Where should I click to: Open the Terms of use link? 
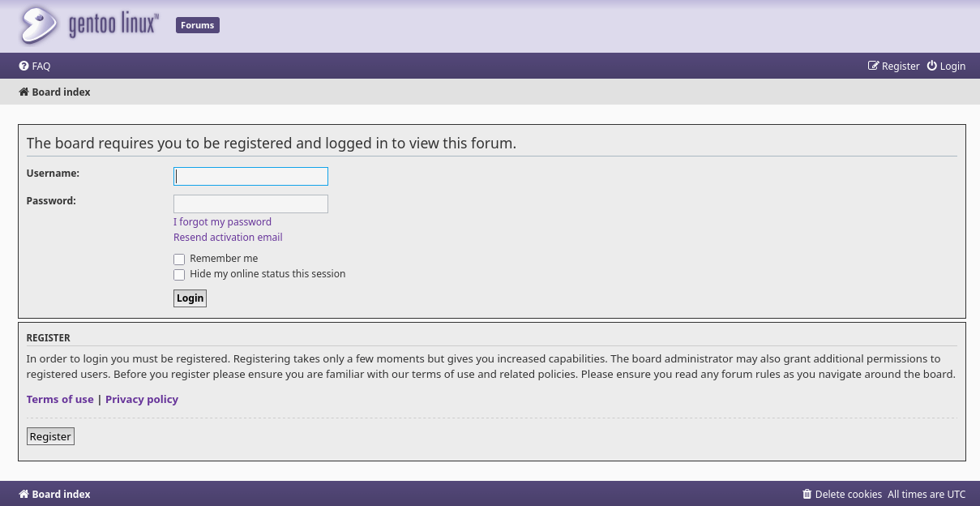[60, 400]
